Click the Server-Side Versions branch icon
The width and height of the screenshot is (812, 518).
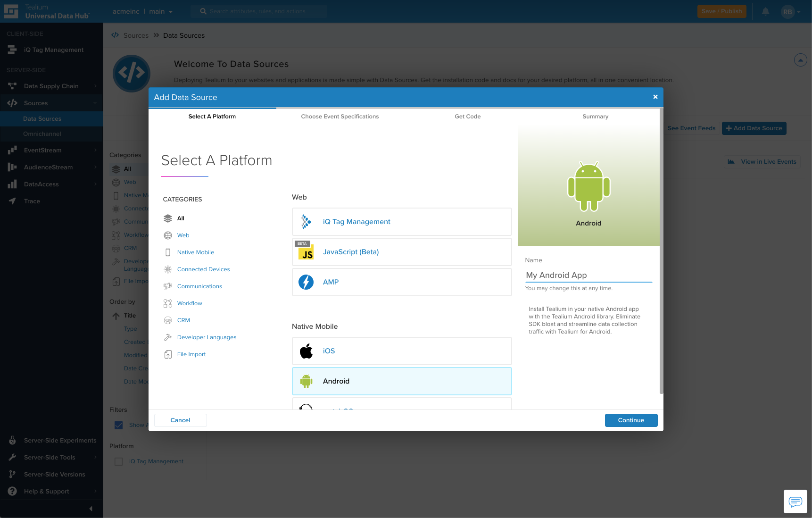click(12, 474)
